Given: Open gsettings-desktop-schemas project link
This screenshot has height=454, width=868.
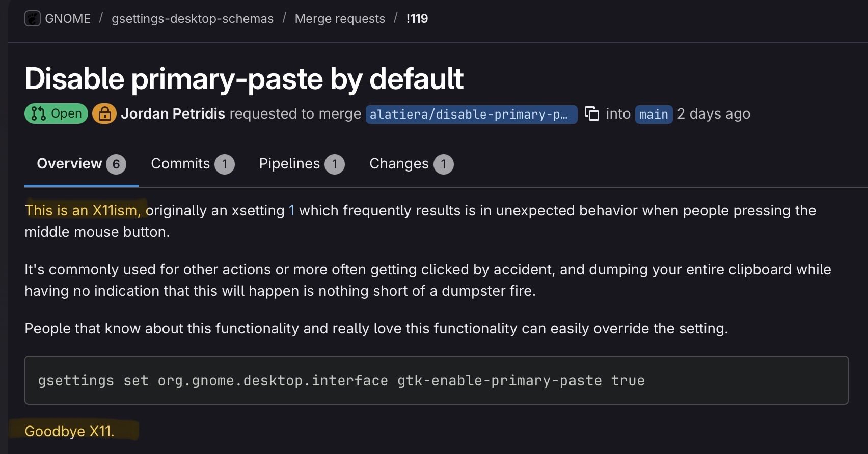Looking at the screenshot, I should [x=192, y=19].
